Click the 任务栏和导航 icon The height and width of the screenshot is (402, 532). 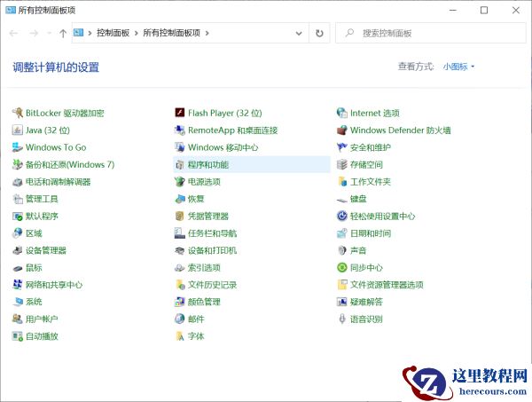pos(179,233)
